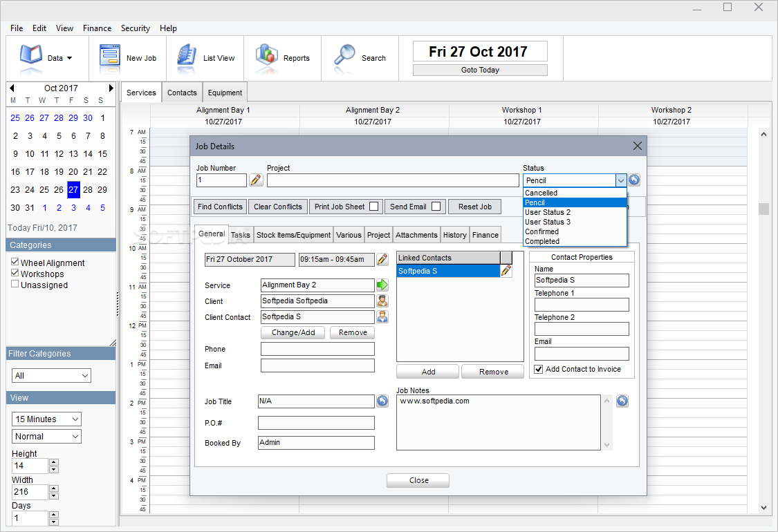Click schedule scrollbar down arrow
The height and width of the screenshot is (532, 778).
pyautogui.click(x=763, y=508)
